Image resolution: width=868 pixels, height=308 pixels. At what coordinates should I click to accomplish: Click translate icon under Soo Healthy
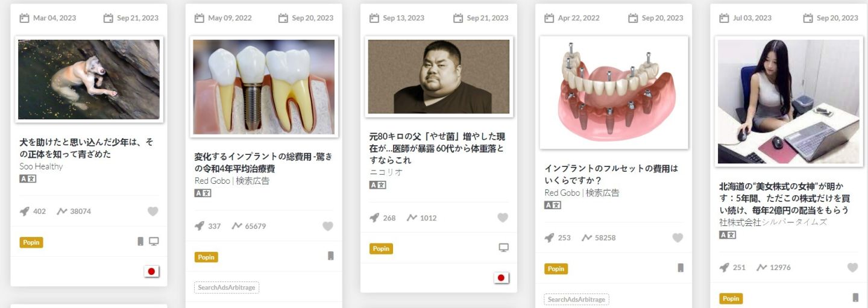tap(28, 178)
